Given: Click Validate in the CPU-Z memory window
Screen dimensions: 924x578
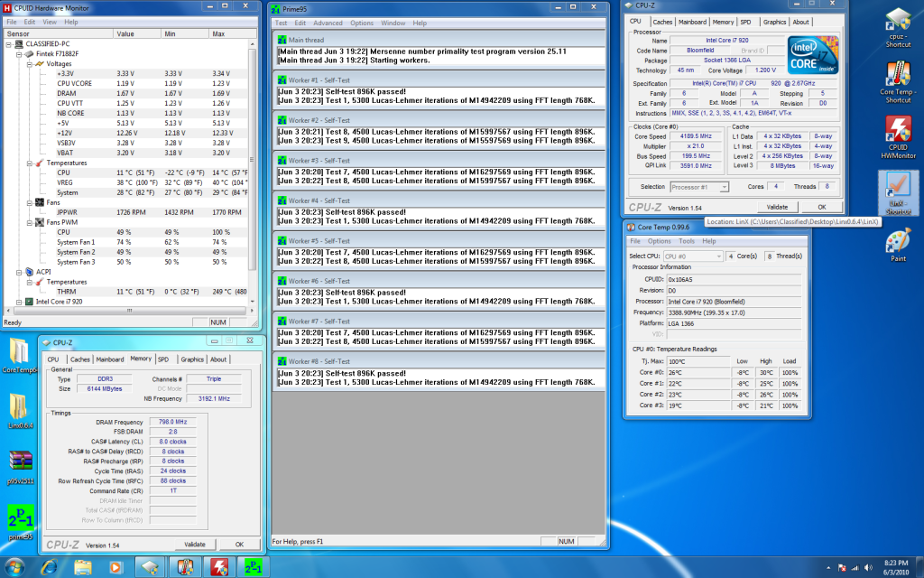Looking at the screenshot, I should 194,545.
